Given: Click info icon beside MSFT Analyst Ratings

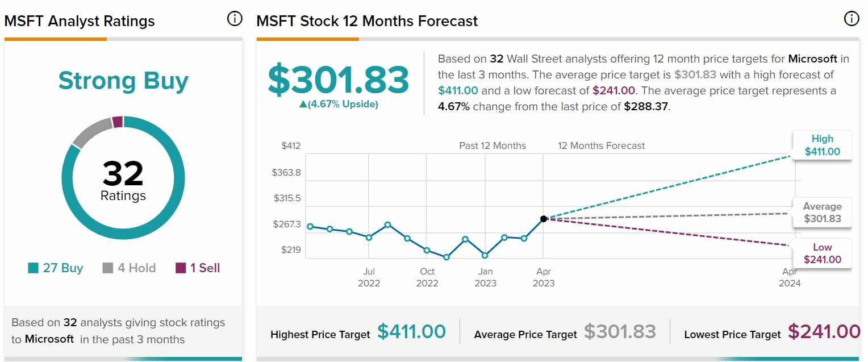Looking at the screenshot, I should coord(235,19).
